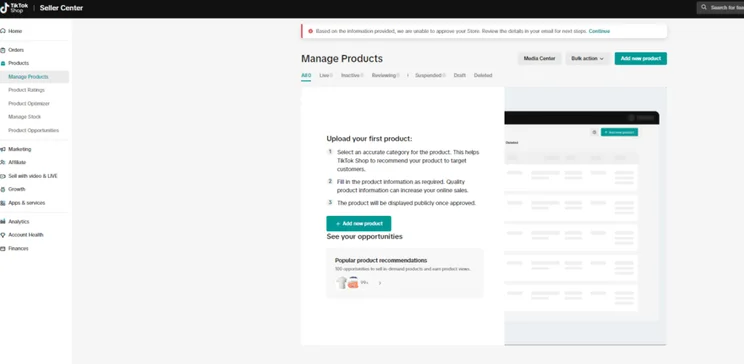744x364 pixels.
Task: Switch to the Deleted tab
Action: tap(483, 75)
